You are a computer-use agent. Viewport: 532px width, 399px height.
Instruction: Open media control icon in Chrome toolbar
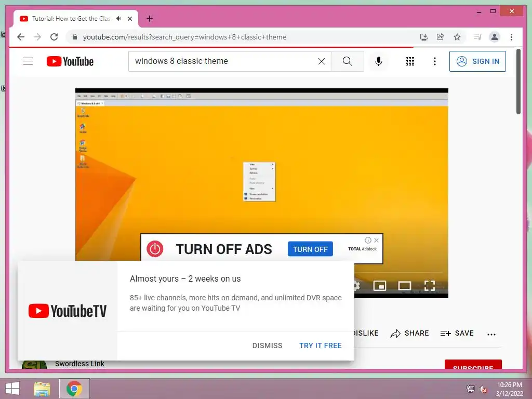click(x=478, y=37)
